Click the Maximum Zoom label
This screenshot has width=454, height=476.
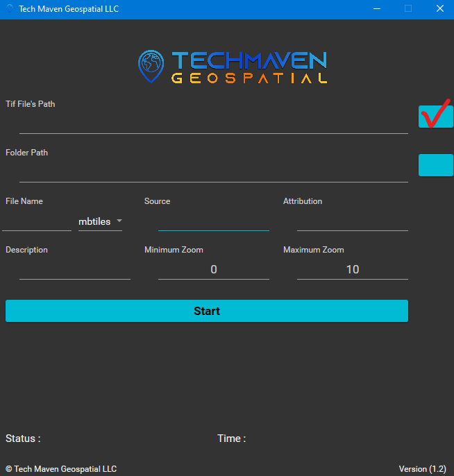[x=314, y=250]
